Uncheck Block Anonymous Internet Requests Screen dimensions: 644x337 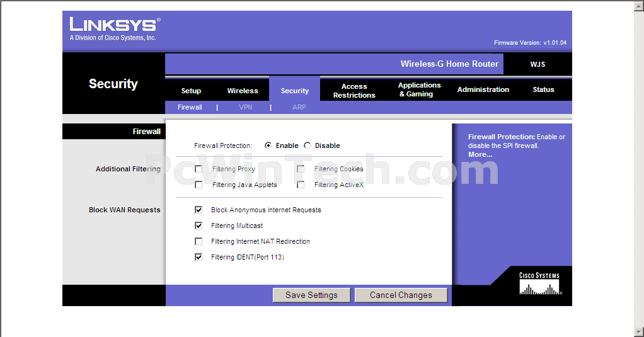point(198,210)
